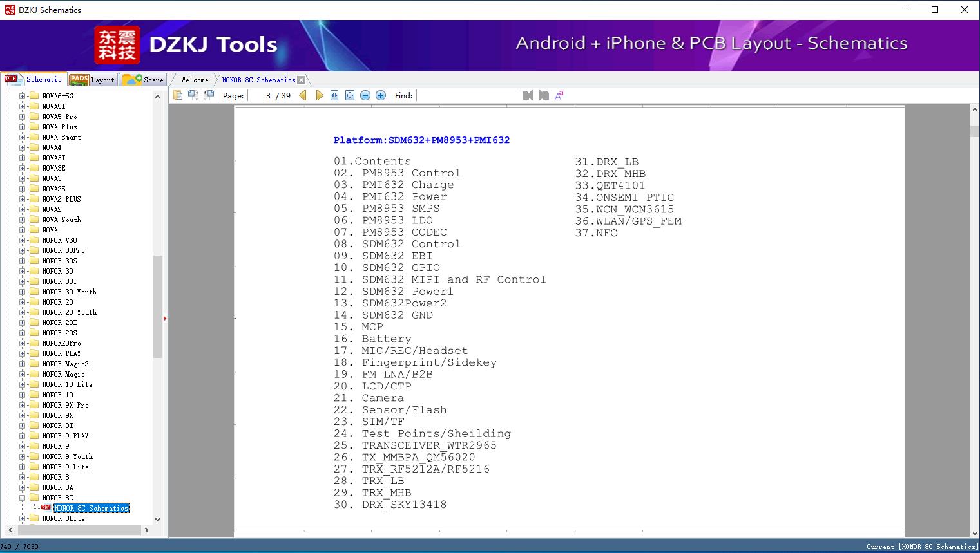
Task: Click the '16. Battery' contents line
Action: (372, 339)
